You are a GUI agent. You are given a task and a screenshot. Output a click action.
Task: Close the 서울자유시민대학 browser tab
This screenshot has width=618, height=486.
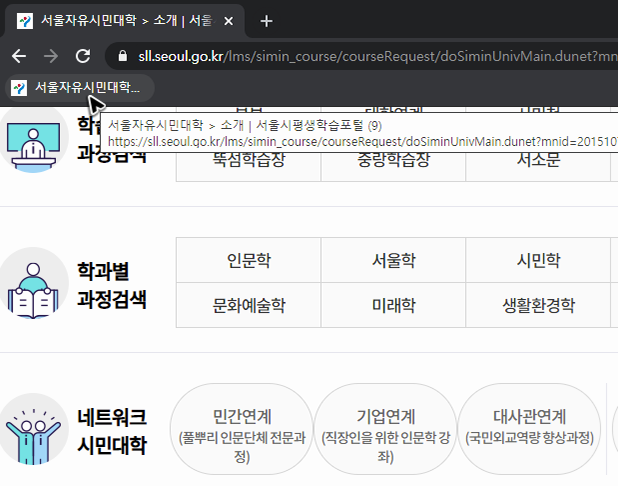pos(228,21)
